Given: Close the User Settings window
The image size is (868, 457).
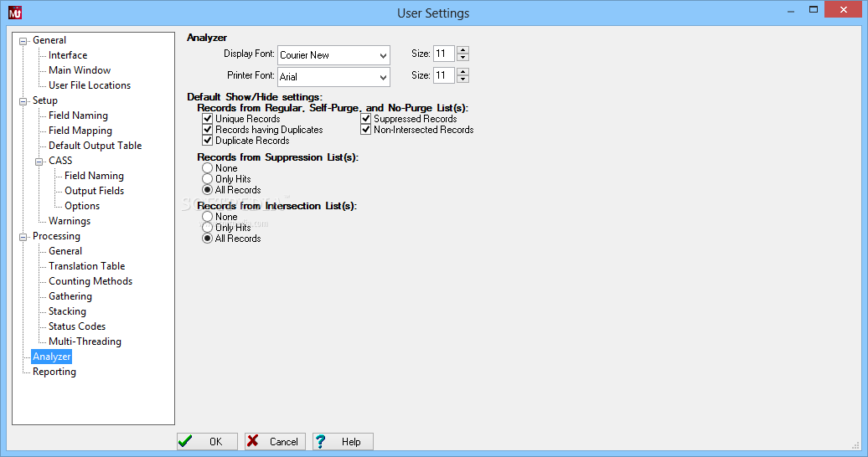Looking at the screenshot, I should pyautogui.click(x=843, y=9).
